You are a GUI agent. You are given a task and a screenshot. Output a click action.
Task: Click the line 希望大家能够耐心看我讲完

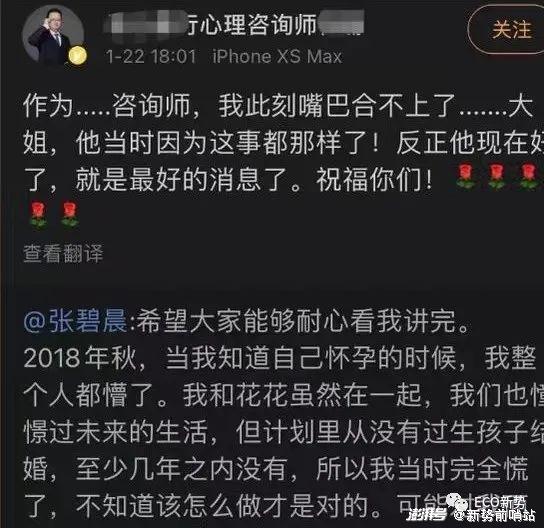[x=301, y=321]
